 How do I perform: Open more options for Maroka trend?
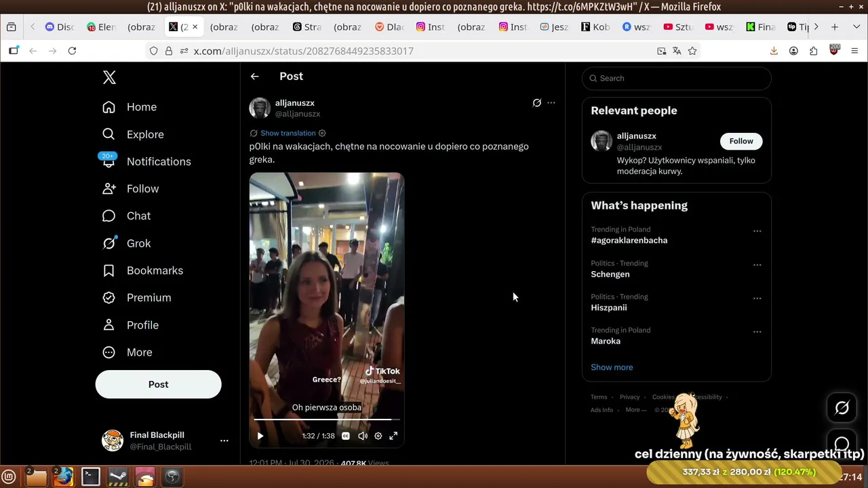tap(757, 332)
